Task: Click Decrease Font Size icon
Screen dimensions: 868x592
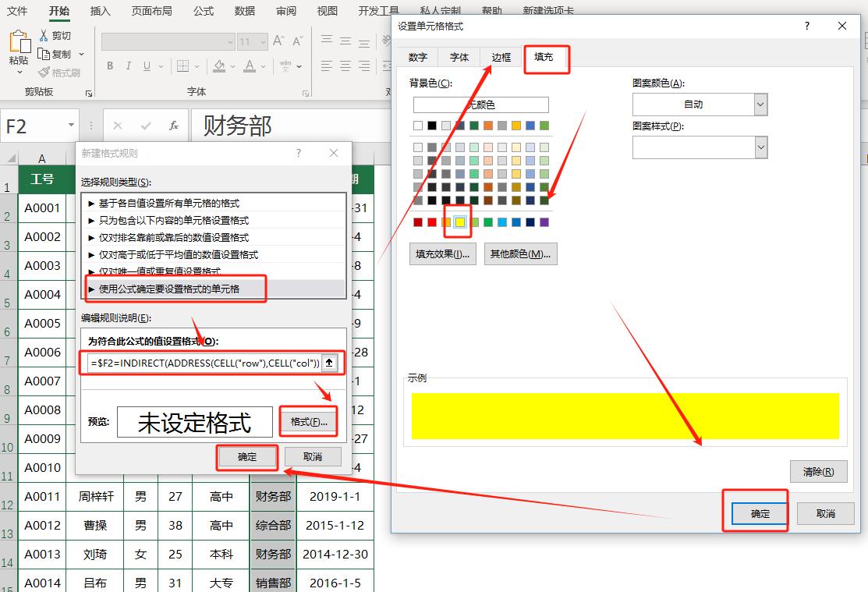Action: coord(297,41)
